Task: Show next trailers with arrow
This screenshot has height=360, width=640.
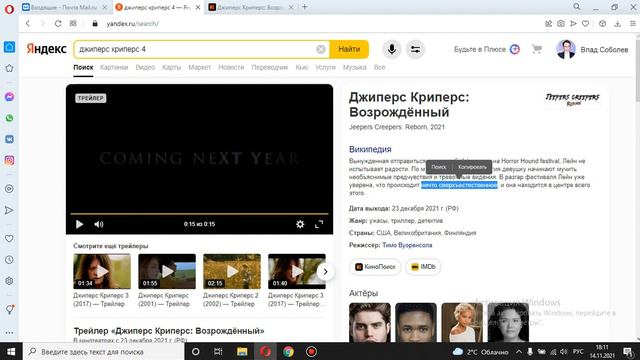Action: [x=325, y=272]
